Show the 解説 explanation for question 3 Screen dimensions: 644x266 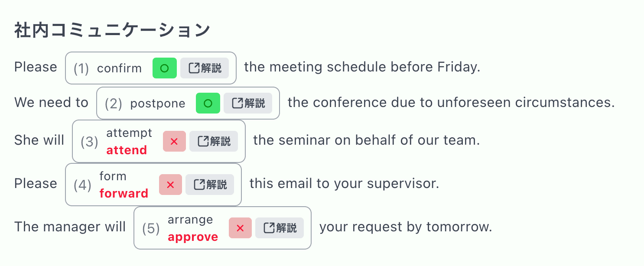214,141
